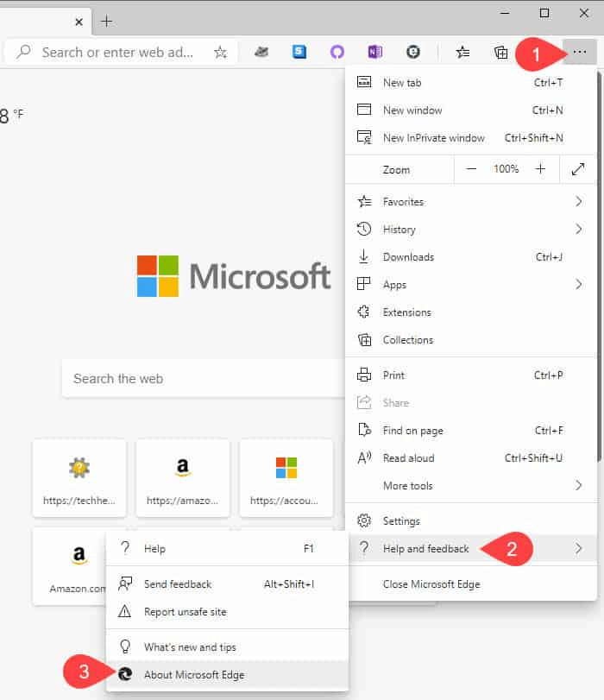The height and width of the screenshot is (700, 604).
Task: Open a New InPrivate window
Action: (x=470, y=138)
